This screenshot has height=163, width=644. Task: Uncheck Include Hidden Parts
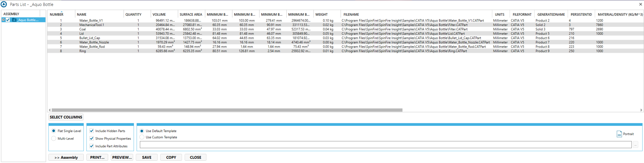coord(92,131)
